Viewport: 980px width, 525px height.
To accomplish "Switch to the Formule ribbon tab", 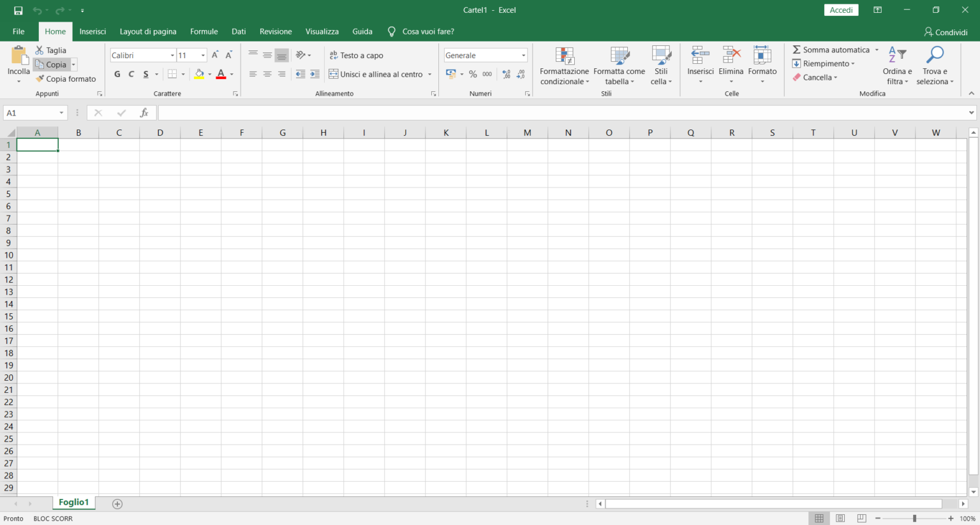I will tap(204, 31).
